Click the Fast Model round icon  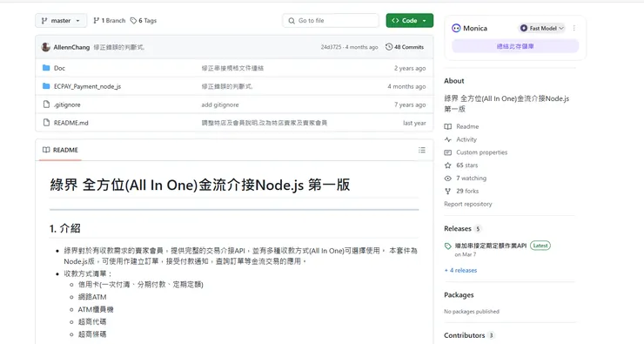(x=524, y=28)
